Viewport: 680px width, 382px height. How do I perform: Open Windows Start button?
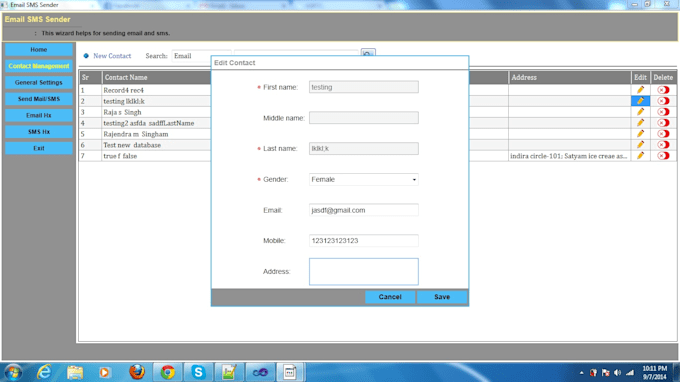coord(13,372)
